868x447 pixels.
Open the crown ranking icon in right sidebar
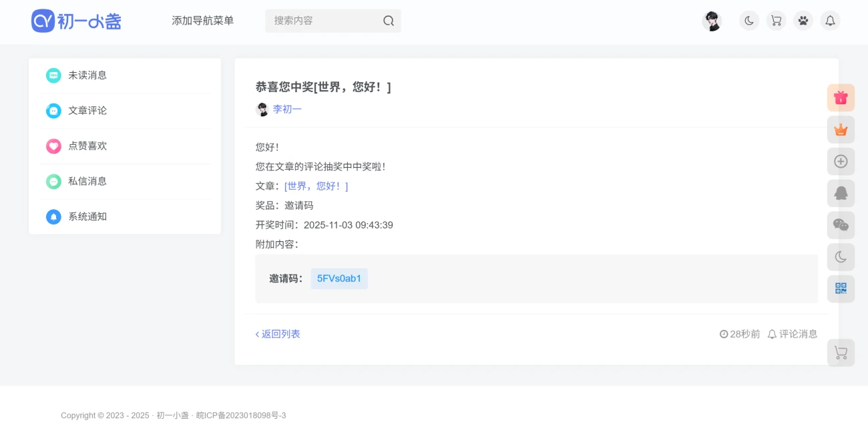(x=841, y=130)
